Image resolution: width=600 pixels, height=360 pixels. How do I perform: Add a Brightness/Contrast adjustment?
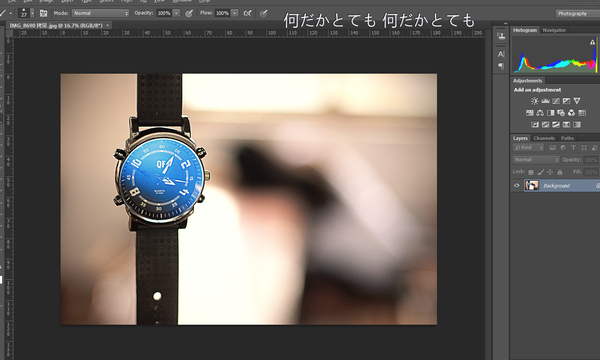click(535, 101)
